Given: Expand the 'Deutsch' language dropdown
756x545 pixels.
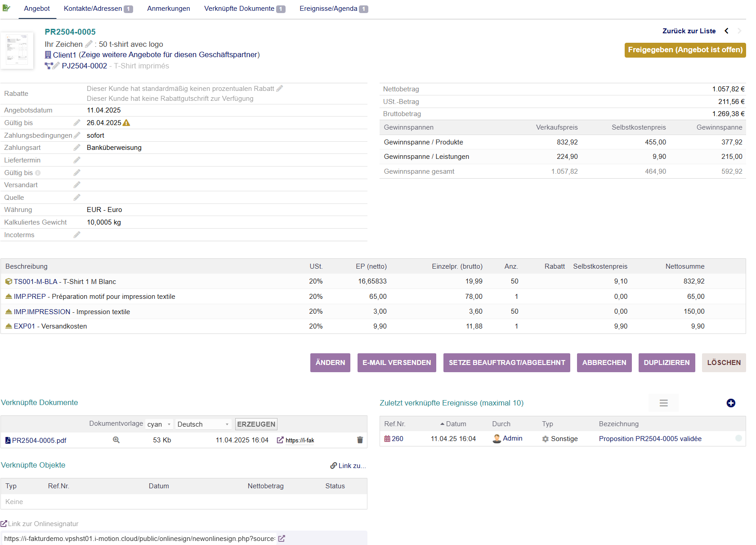Looking at the screenshot, I should point(203,424).
